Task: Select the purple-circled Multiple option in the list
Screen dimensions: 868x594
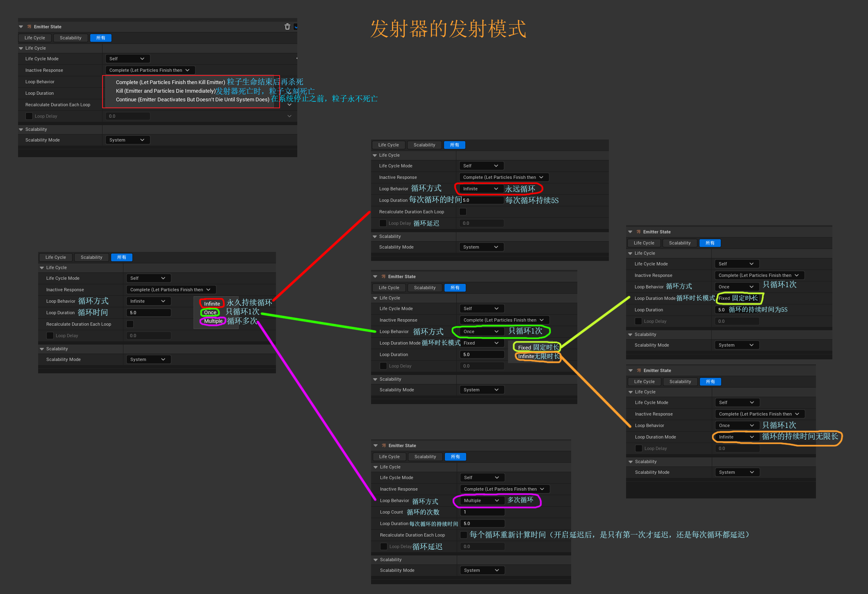Action: click(213, 321)
